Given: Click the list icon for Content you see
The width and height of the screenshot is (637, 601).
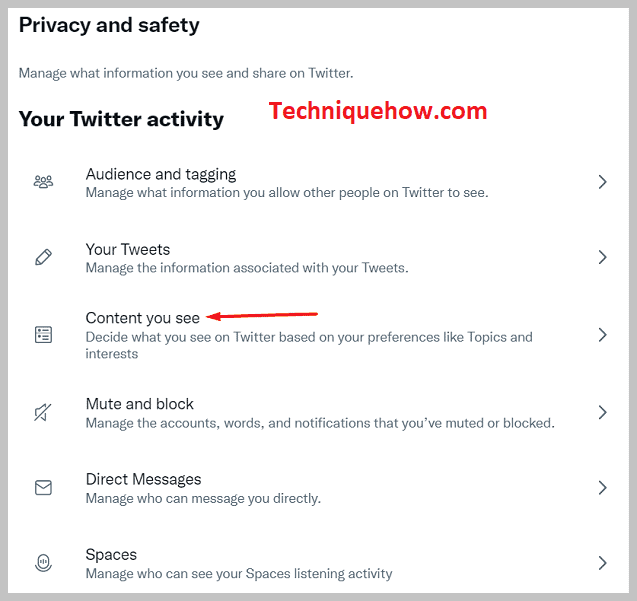Looking at the screenshot, I should point(43,335).
